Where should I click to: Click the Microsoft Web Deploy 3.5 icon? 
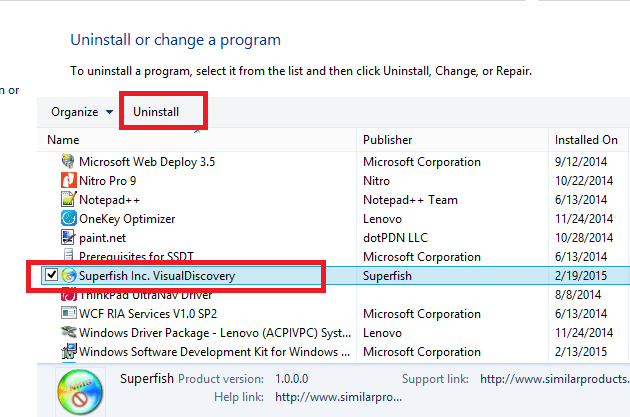pyautogui.click(x=68, y=161)
